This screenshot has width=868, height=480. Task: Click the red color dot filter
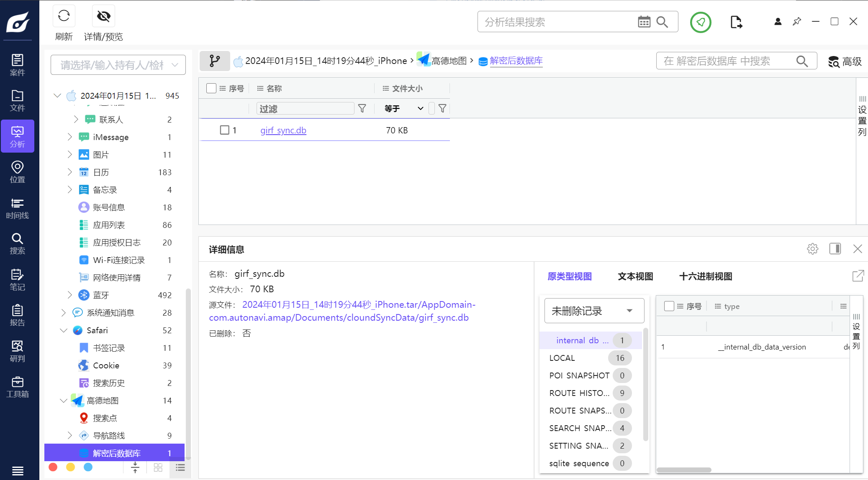tap(53, 467)
